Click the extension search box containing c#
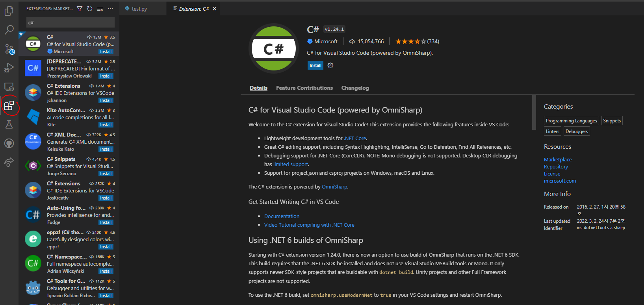 click(x=71, y=22)
